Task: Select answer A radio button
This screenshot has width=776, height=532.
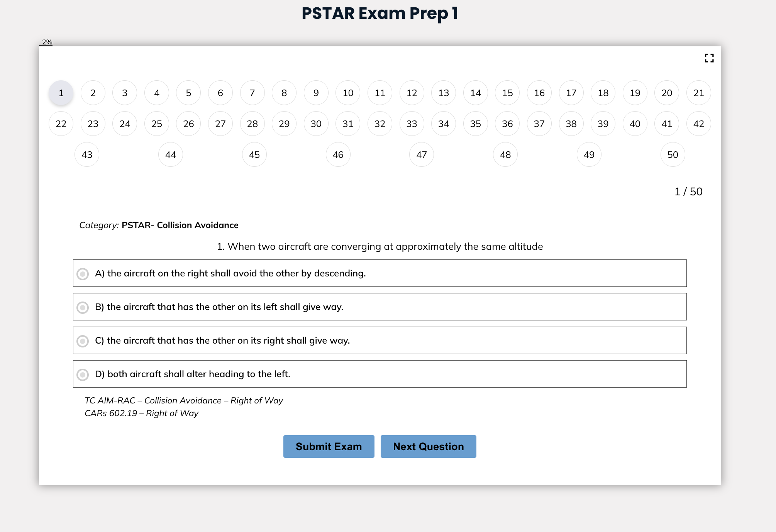Action: (83, 274)
